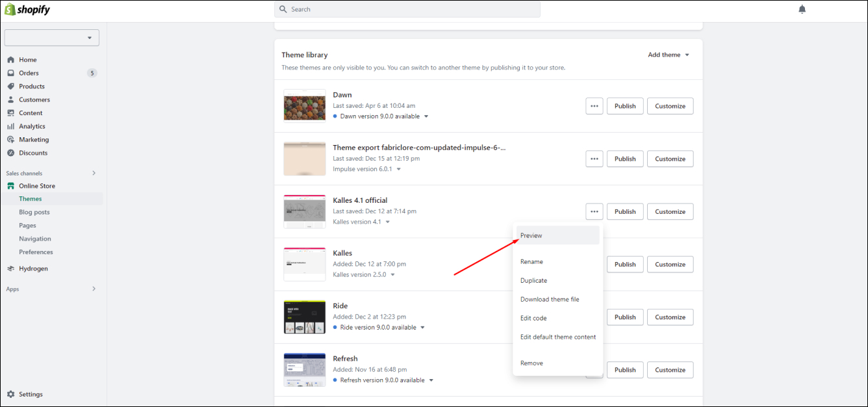Select Preview in the context menu
Viewport: 868px width, 407px height.
558,235
